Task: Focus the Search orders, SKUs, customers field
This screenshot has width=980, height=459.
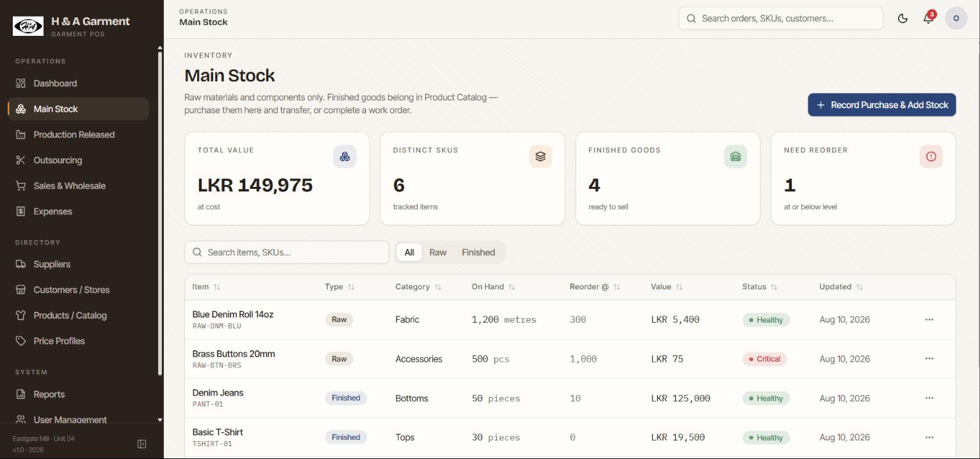Action: pyautogui.click(x=781, y=19)
